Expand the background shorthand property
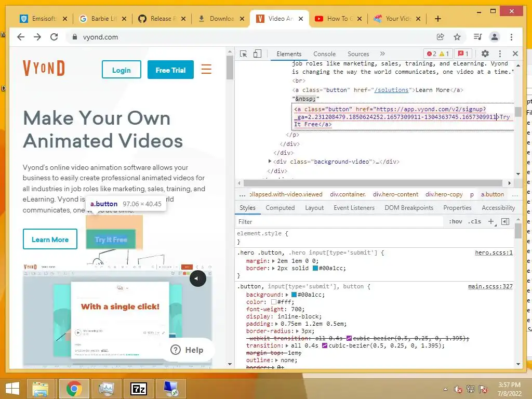 click(287, 295)
